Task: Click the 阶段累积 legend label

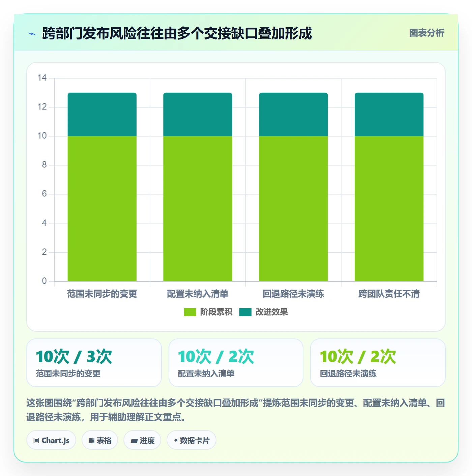Action: pyautogui.click(x=216, y=312)
